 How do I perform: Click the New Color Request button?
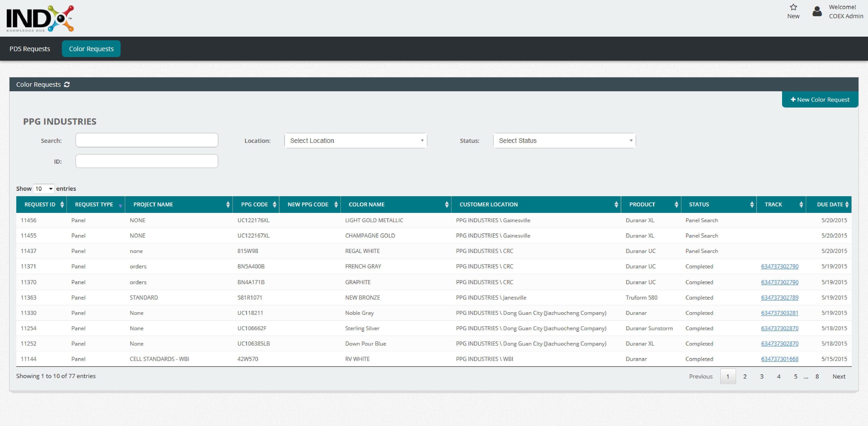(x=820, y=100)
